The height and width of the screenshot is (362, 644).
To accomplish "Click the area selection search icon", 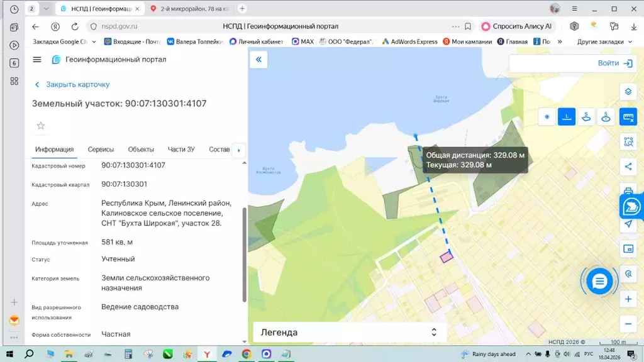I will point(628,142).
